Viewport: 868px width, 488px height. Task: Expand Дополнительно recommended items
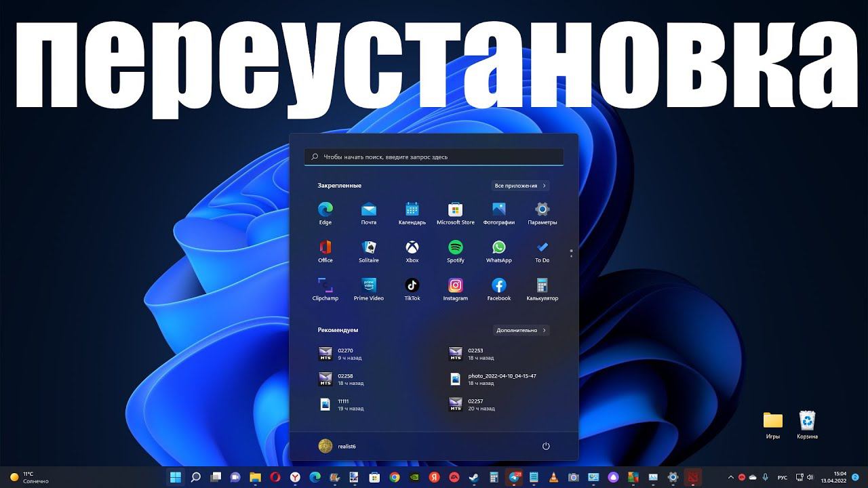[521, 330]
